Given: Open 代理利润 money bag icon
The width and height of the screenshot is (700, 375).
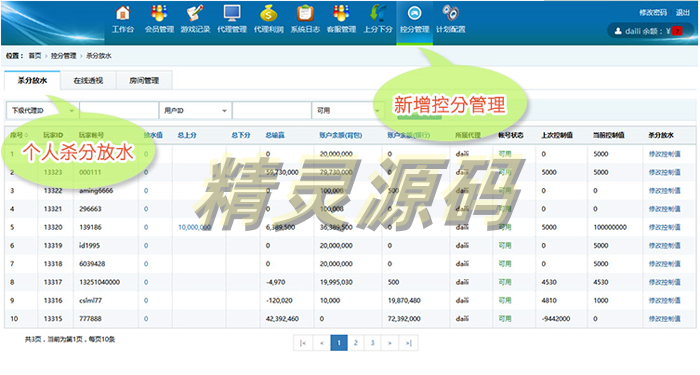Looking at the screenshot, I should point(269,13).
